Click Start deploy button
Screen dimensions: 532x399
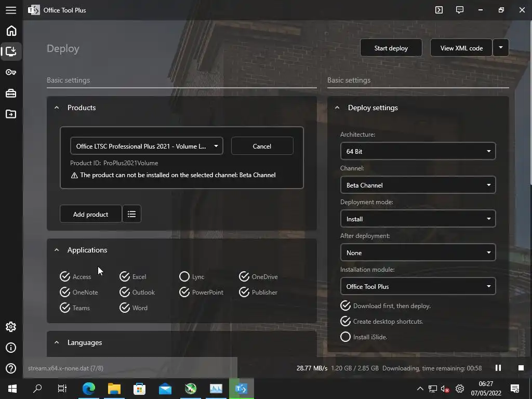pos(391,48)
